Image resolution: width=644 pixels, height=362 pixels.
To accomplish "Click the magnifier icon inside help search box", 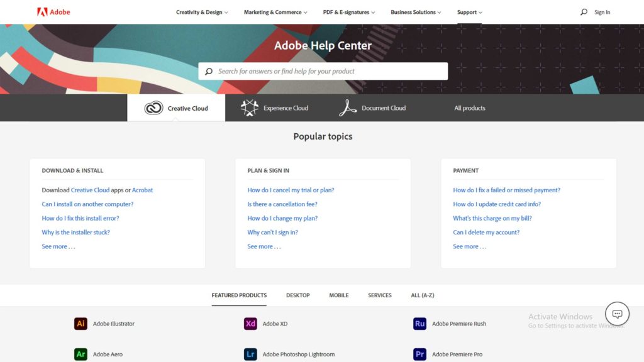I will (209, 72).
